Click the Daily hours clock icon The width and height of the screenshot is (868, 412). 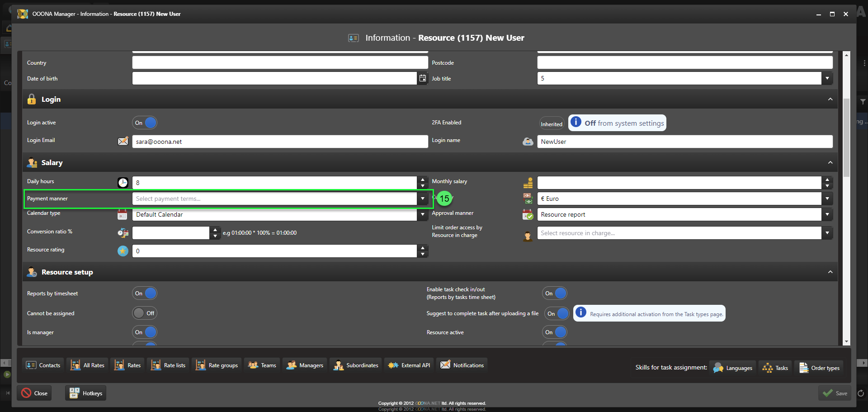pyautogui.click(x=123, y=183)
